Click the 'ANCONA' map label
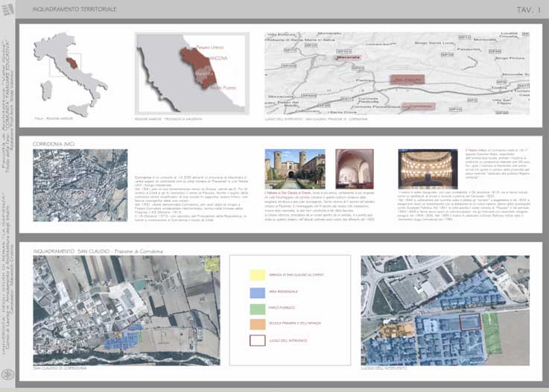Viewport: 549px width, 392px height. [219, 58]
